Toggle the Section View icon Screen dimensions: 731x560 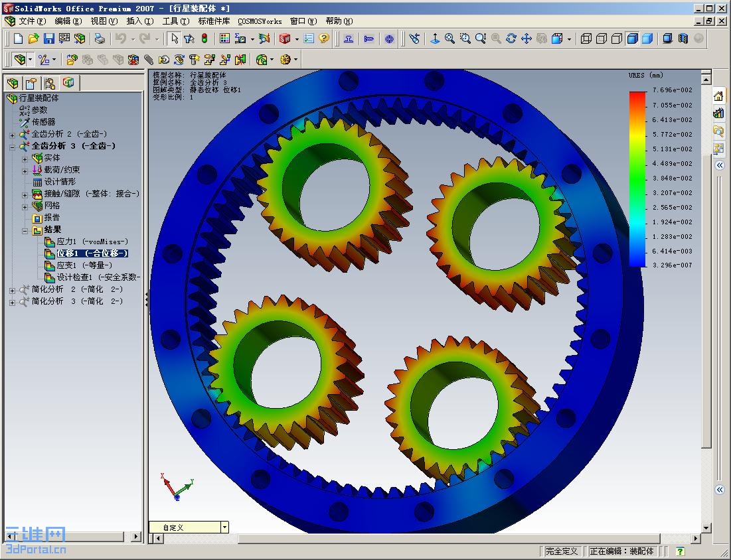tap(683, 38)
